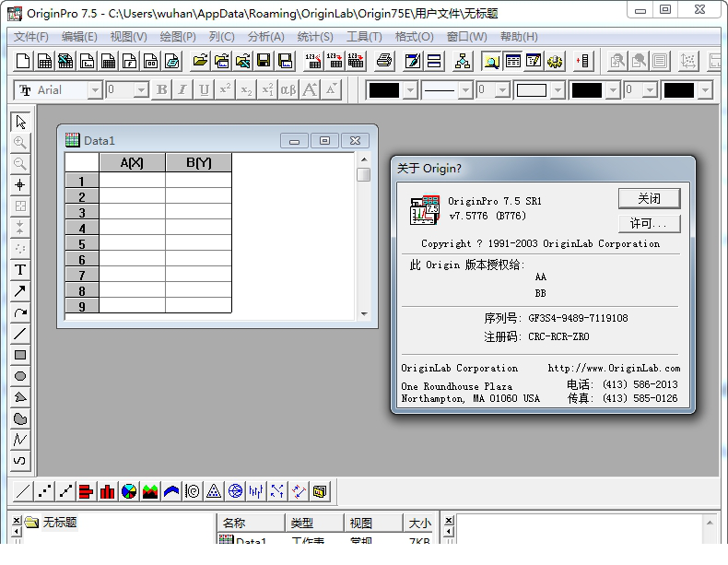Toggle superscript x² formatting
The width and height of the screenshot is (728, 565).
225,89
